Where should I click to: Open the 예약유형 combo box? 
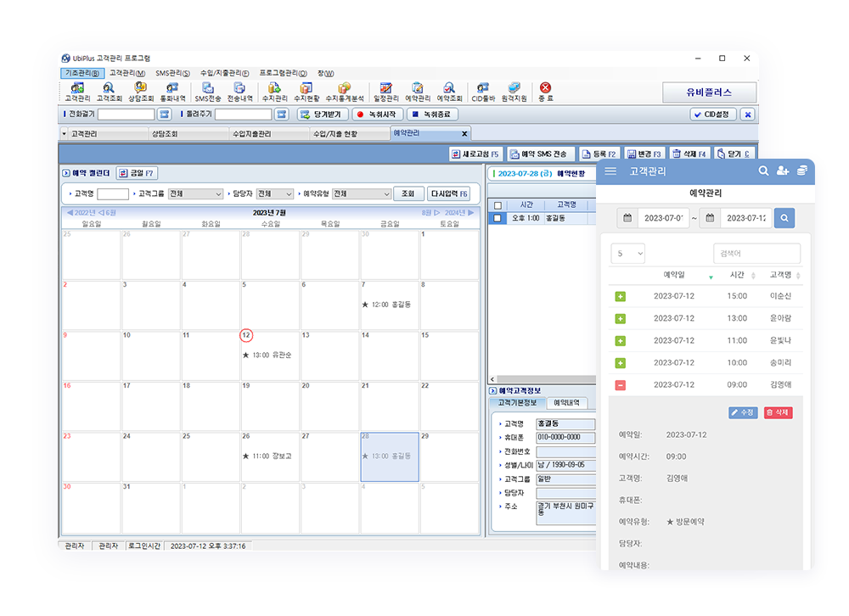coord(361,194)
